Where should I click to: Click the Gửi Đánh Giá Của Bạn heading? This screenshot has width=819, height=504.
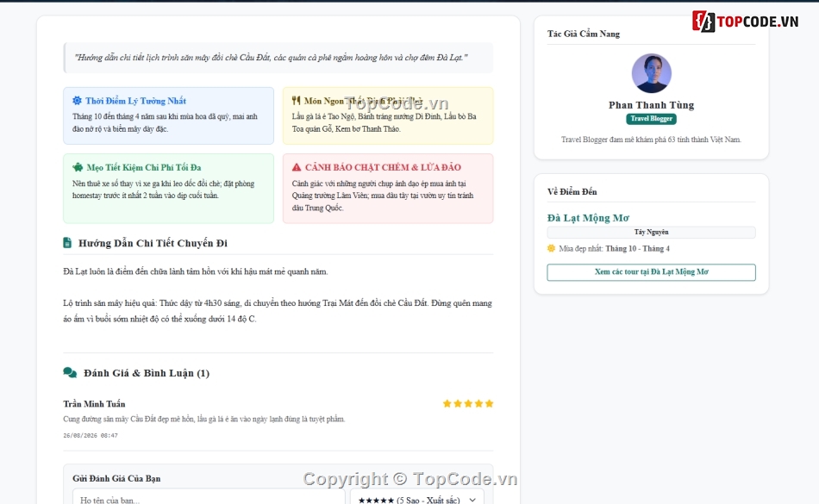pos(116,478)
